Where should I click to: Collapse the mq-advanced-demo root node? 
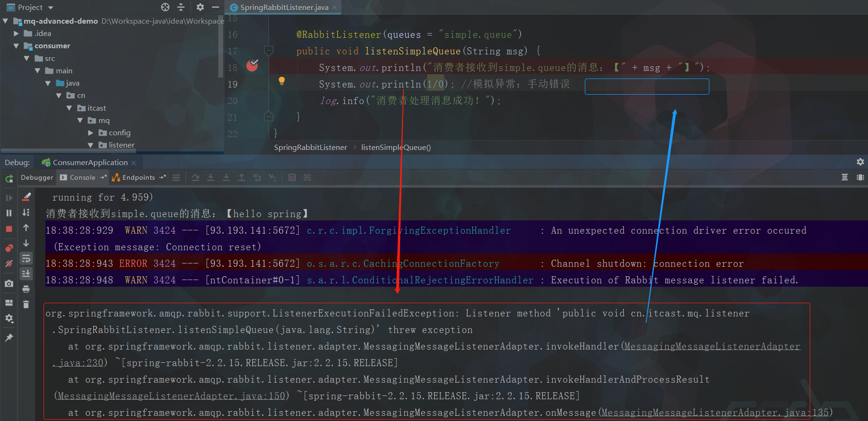pyautogui.click(x=5, y=21)
